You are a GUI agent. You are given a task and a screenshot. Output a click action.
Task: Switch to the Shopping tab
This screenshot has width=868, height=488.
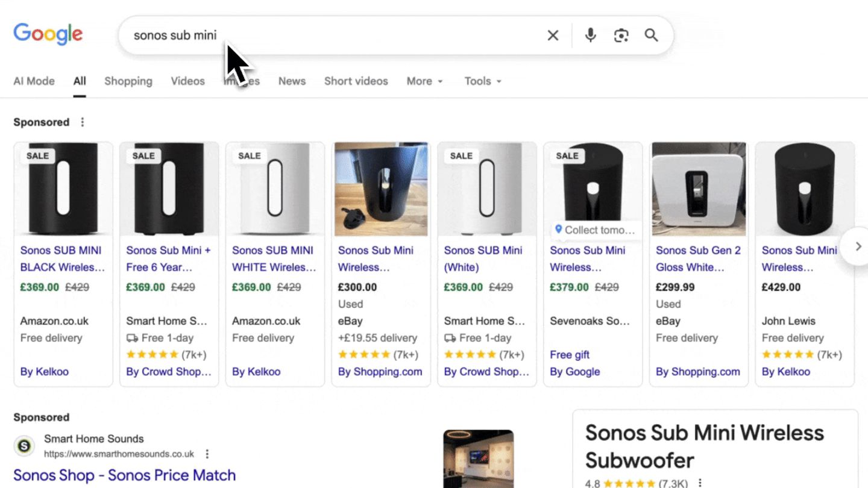click(x=128, y=81)
